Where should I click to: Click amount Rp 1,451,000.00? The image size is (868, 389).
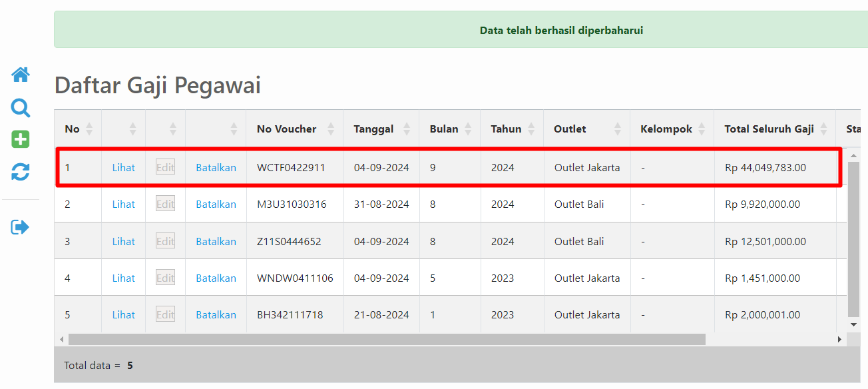(763, 278)
